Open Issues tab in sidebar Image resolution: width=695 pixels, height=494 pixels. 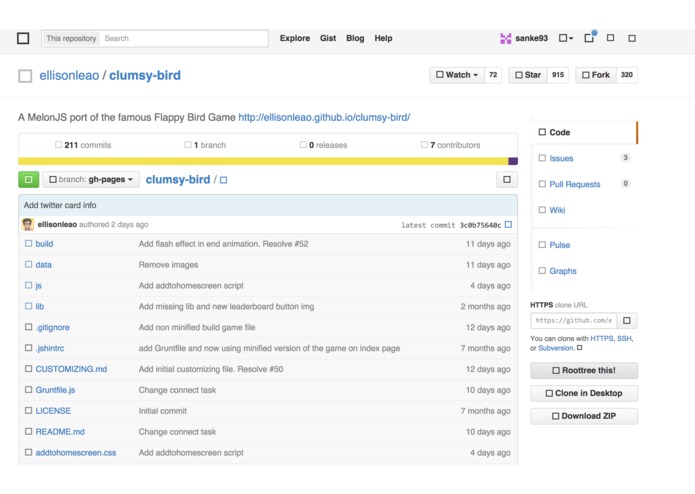(x=561, y=159)
